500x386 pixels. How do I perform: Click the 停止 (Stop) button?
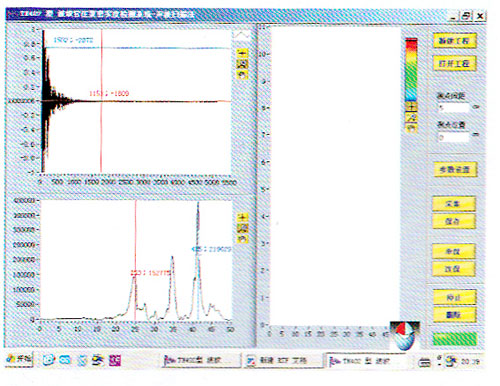[x=454, y=297]
